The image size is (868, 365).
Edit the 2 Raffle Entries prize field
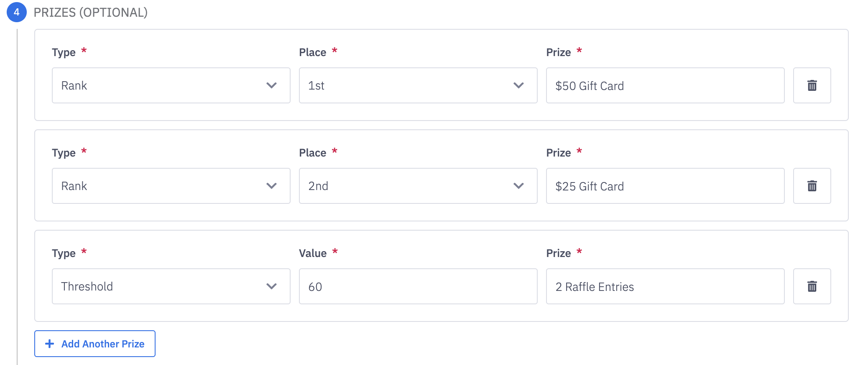(x=665, y=286)
